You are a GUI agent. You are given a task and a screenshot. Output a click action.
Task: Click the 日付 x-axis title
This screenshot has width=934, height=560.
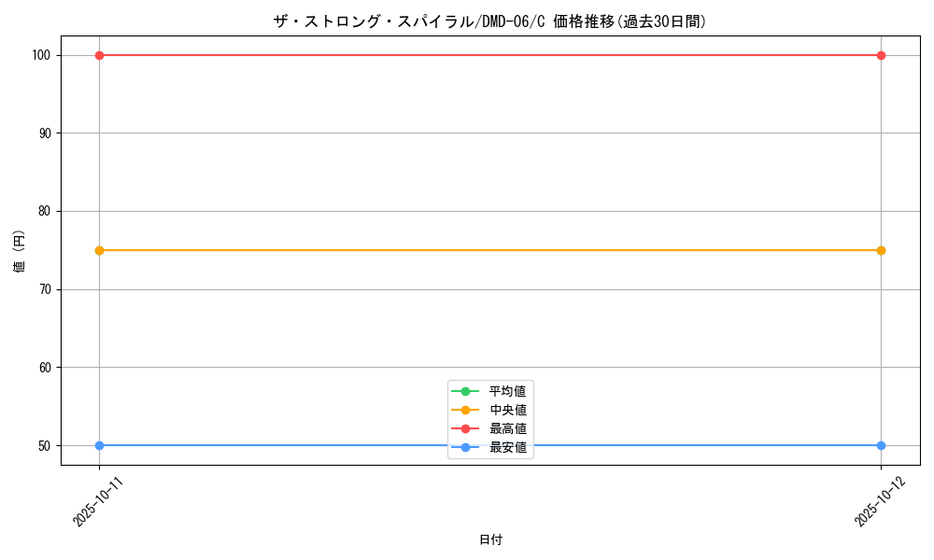(x=489, y=540)
